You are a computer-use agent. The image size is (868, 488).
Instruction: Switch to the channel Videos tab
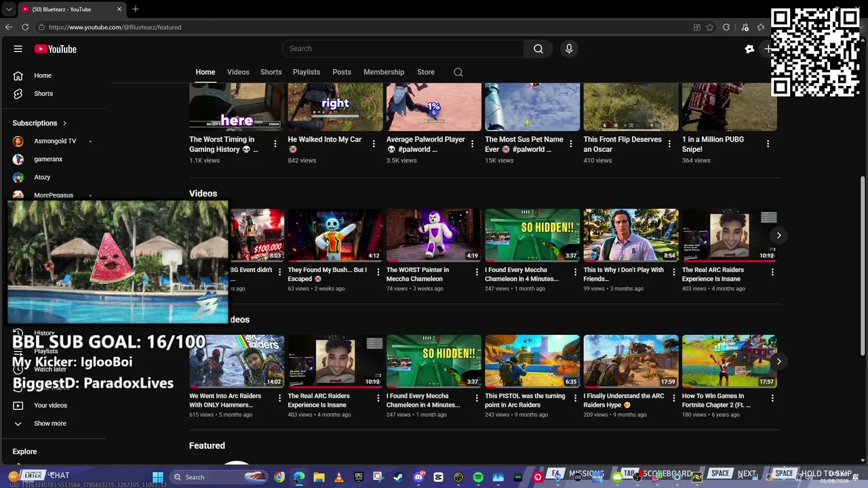click(238, 72)
